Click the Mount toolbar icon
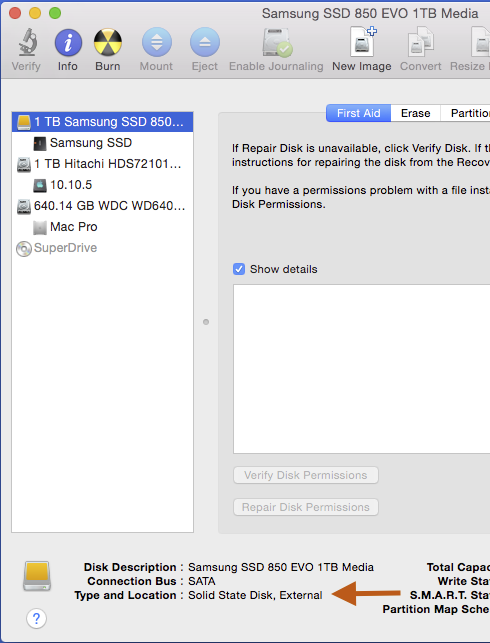 click(157, 42)
